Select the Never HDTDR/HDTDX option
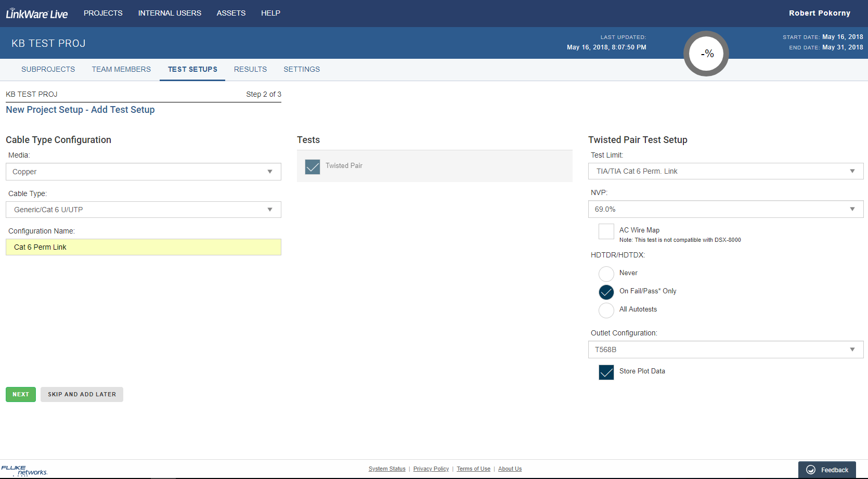This screenshot has width=868, height=479. coord(606,274)
